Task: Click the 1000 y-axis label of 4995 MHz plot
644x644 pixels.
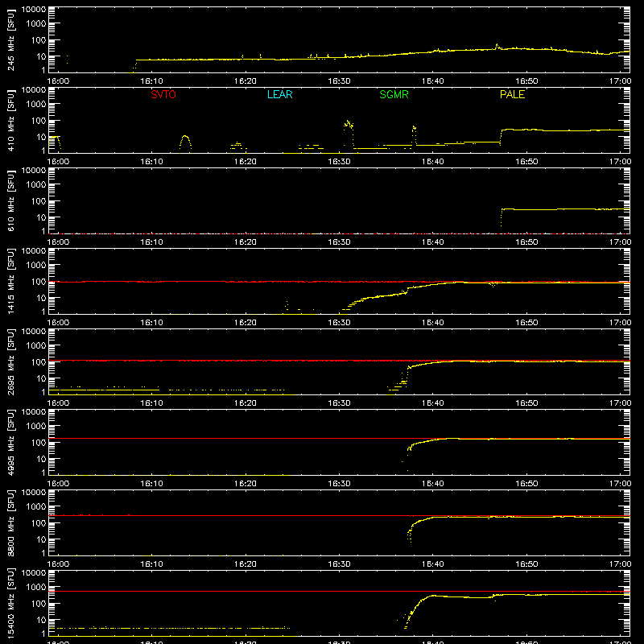Action: [36, 427]
